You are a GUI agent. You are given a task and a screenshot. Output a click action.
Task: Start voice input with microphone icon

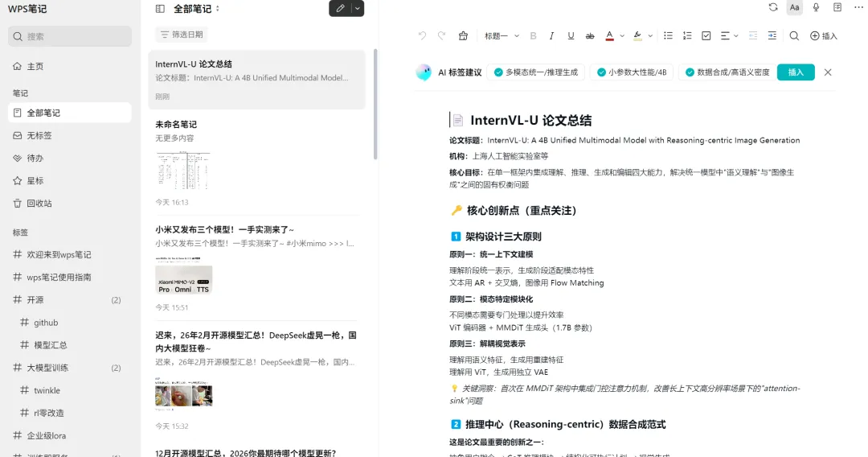click(816, 7)
